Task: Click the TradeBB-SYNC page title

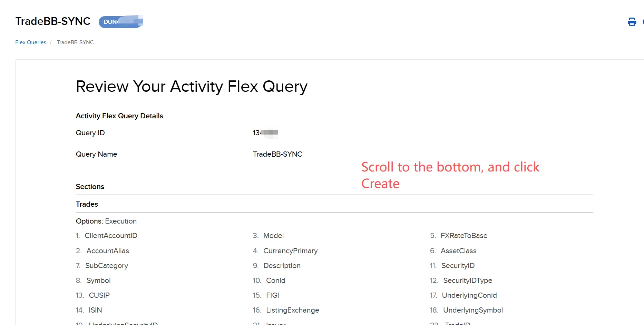Action: coord(53,21)
